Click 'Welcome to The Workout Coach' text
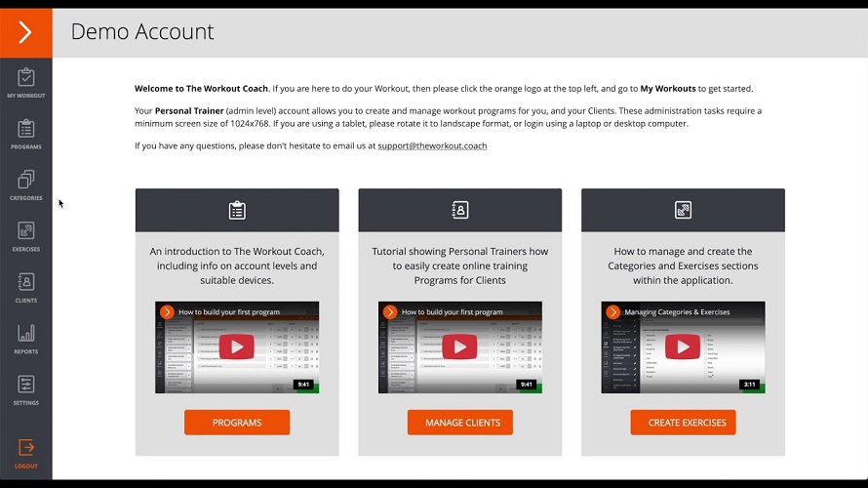This screenshot has height=488, width=868. [201, 89]
